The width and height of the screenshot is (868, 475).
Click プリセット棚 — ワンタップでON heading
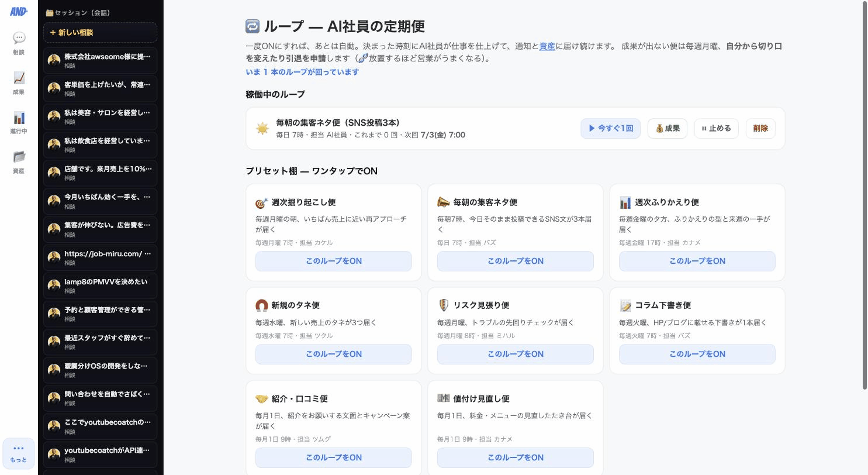point(312,171)
